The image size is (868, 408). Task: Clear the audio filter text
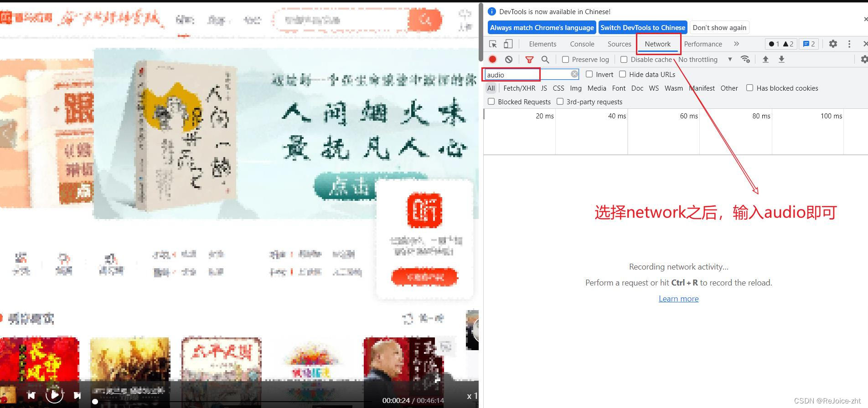574,74
